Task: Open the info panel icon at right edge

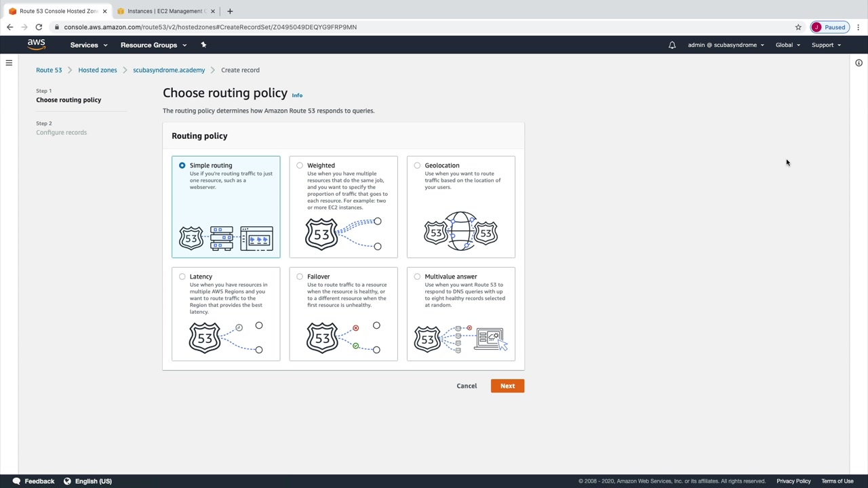Action: point(859,63)
